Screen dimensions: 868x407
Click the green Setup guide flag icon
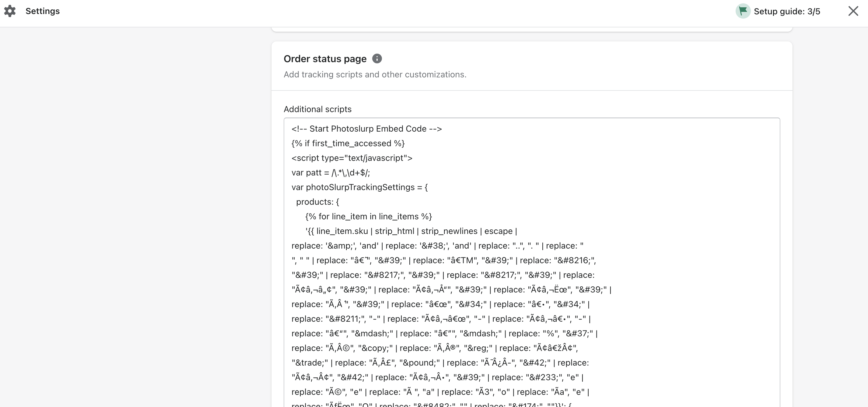tap(743, 11)
